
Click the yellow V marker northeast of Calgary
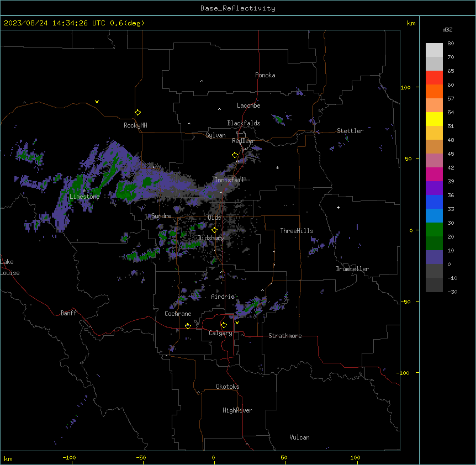pyautogui.click(x=237, y=323)
